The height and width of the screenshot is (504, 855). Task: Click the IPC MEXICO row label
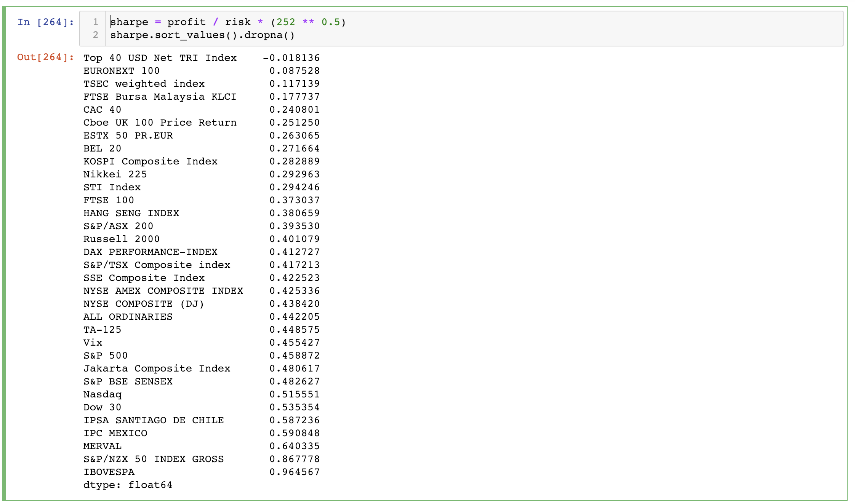[115, 433]
